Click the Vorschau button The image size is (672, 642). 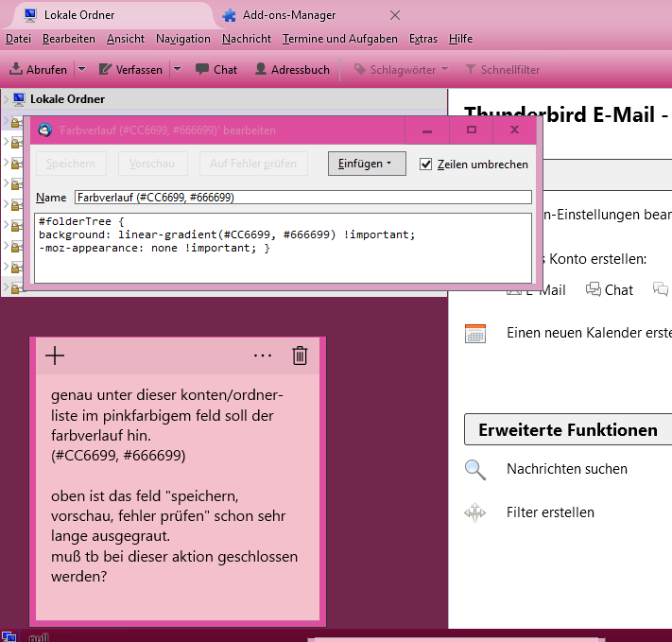click(x=152, y=164)
